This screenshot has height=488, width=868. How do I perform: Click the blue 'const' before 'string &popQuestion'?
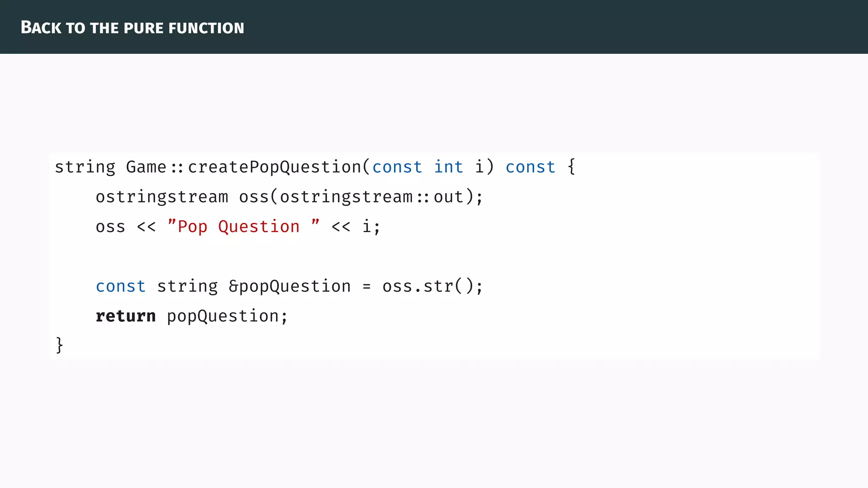121,286
